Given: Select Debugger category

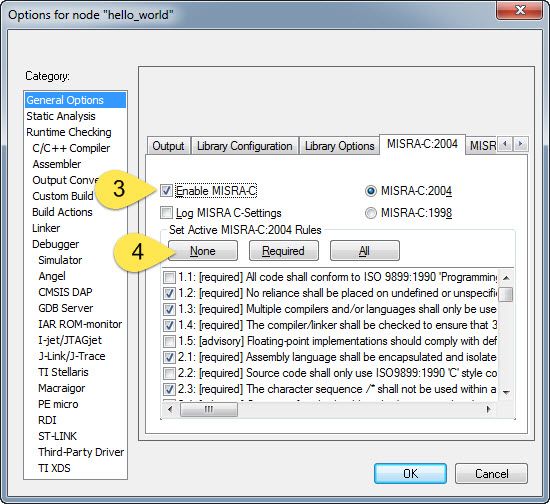Looking at the screenshot, I should coord(75,244).
